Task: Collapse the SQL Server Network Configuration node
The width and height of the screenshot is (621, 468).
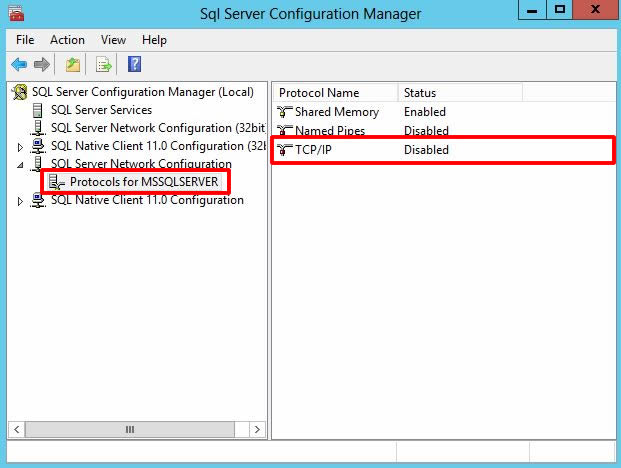Action: point(20,164)
